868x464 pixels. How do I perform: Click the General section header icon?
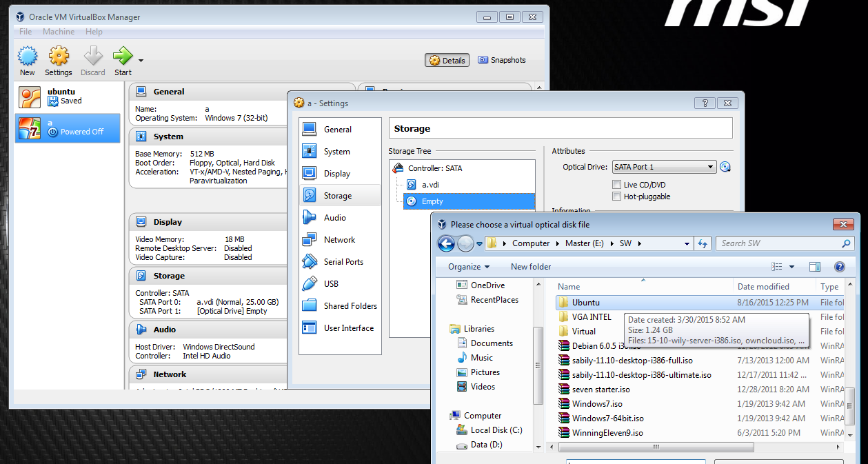point(141,92)
